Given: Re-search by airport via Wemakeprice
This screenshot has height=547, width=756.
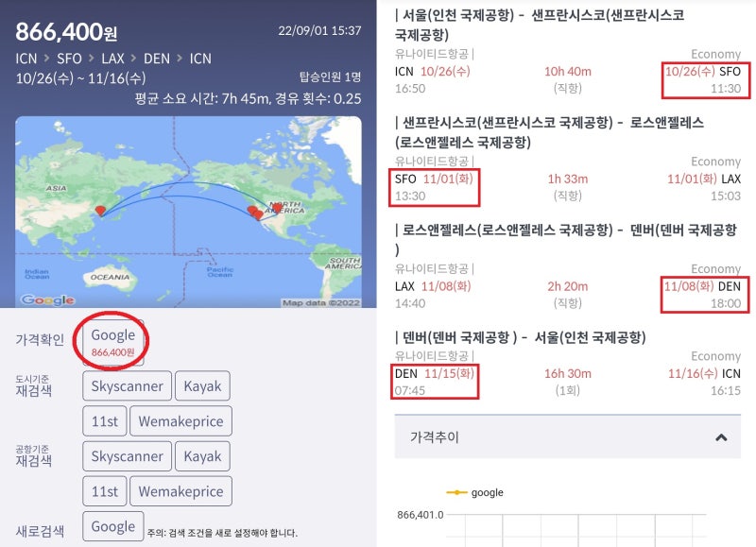Looking at the screenshot, I should pyautogui.click(x=182, y=490).
